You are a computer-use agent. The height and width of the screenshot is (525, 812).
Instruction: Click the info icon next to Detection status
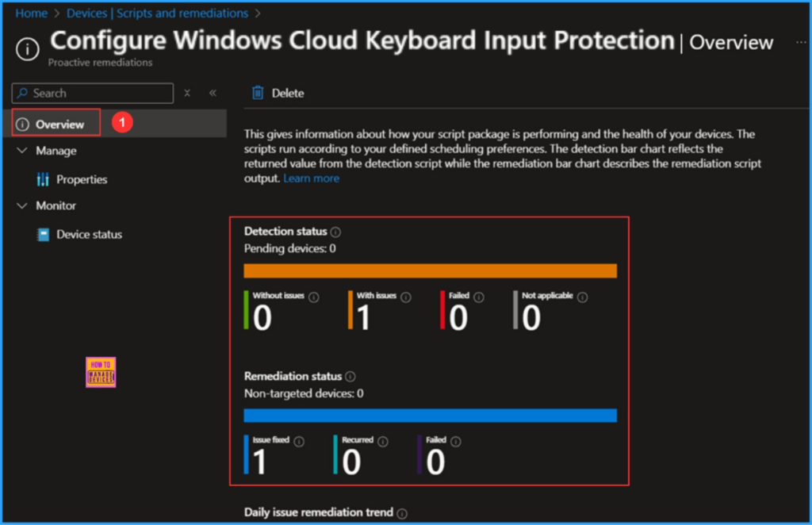coord(335,232)
